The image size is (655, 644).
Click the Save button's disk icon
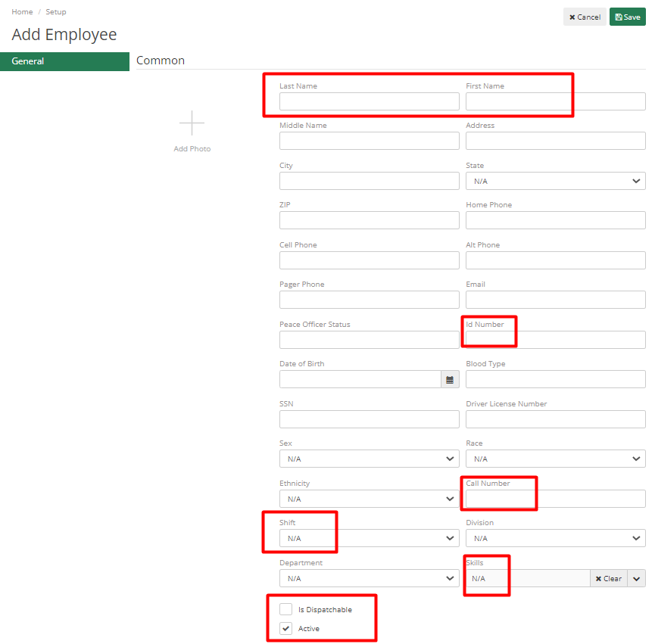[x=617, y=16]
